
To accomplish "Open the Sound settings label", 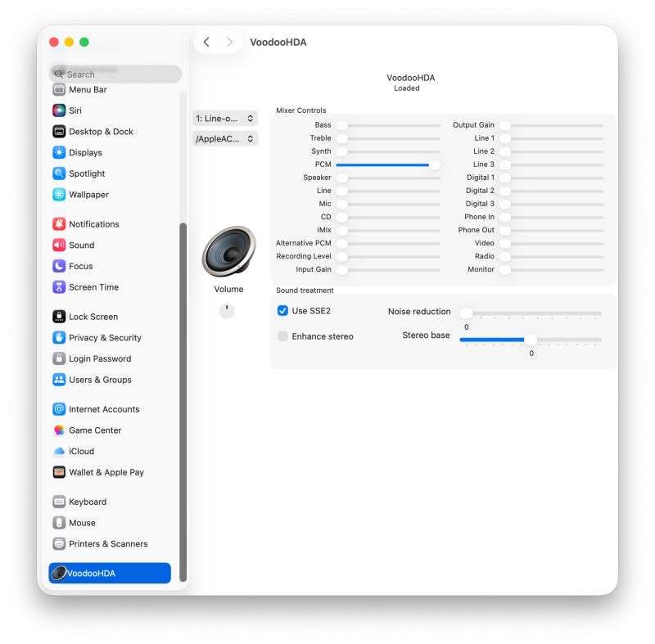I will (81, 245).
